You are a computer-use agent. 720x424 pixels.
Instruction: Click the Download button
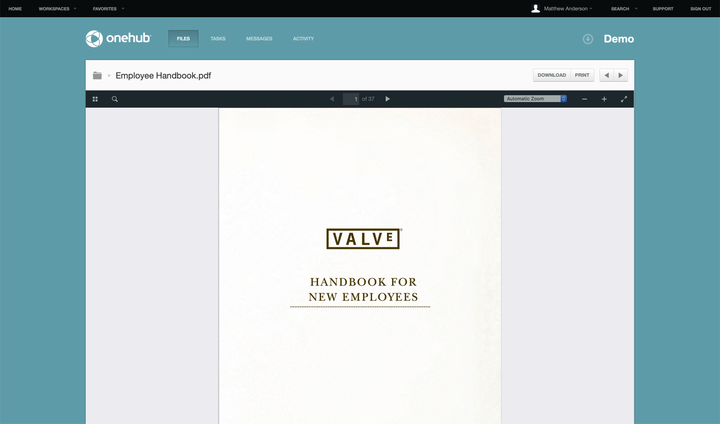(551, 75)
